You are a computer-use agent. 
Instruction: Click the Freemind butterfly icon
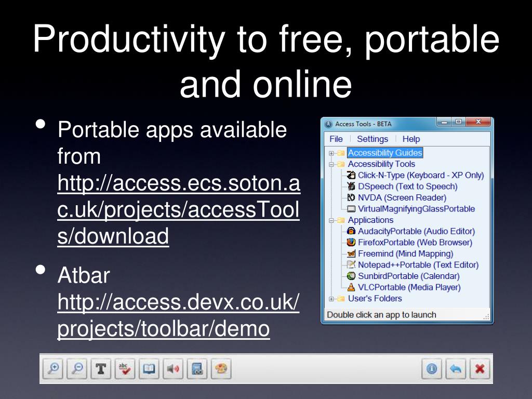coord(351,254)
